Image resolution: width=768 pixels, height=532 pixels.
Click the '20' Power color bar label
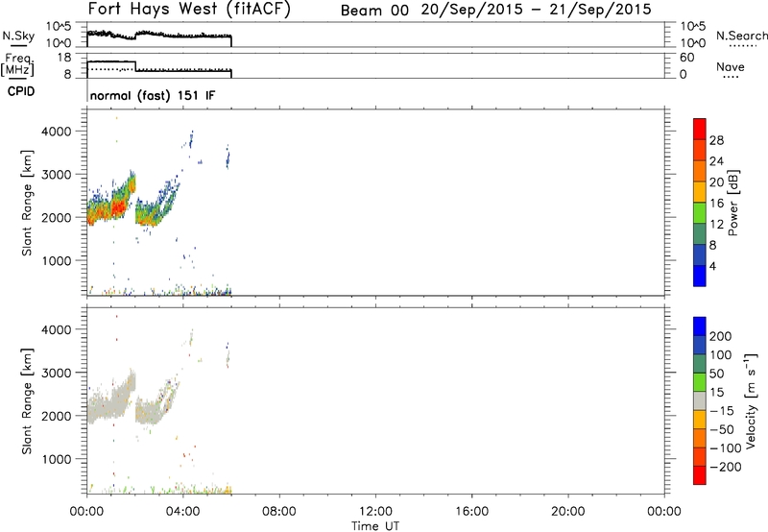[716, 182]
